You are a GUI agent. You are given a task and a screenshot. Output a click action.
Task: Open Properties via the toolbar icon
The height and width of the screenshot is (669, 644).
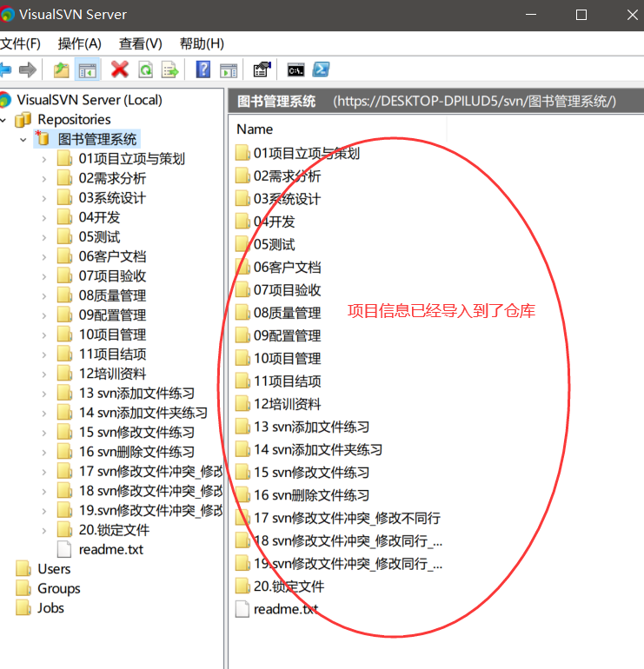pyautogui.click(x=262, y=70)
